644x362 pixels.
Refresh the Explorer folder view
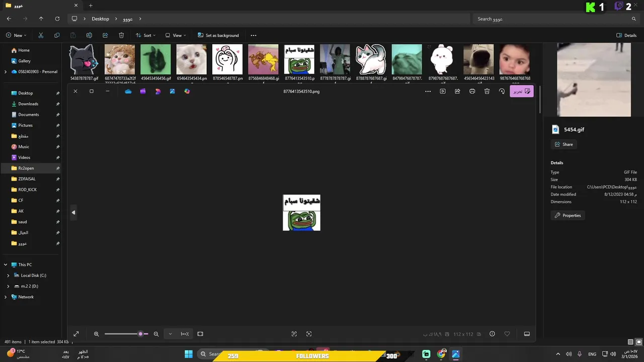(57, 19)
